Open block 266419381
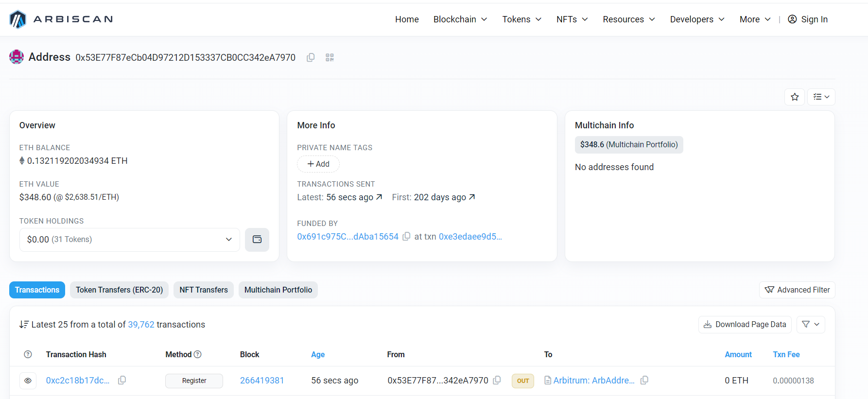 point(262,381)
